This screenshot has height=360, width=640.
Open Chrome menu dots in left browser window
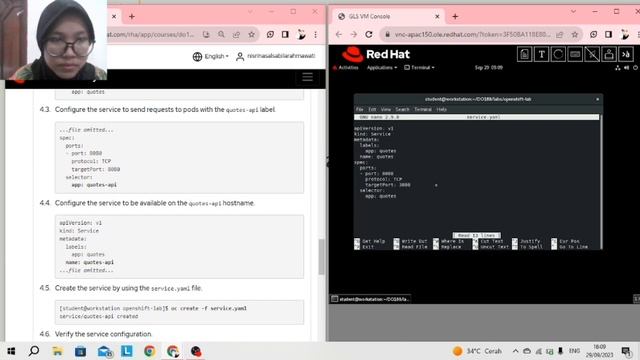[x=316, y=35]
